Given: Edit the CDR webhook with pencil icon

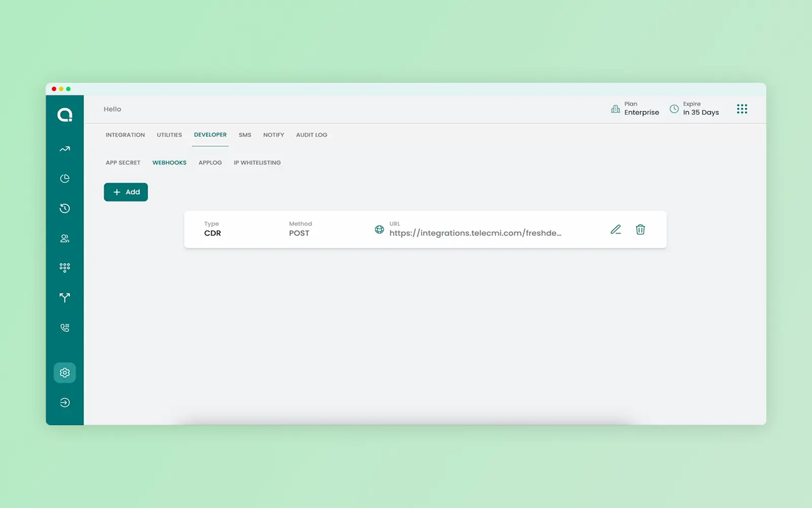Looking at the screenshot, I should click(x=616, y=230).
